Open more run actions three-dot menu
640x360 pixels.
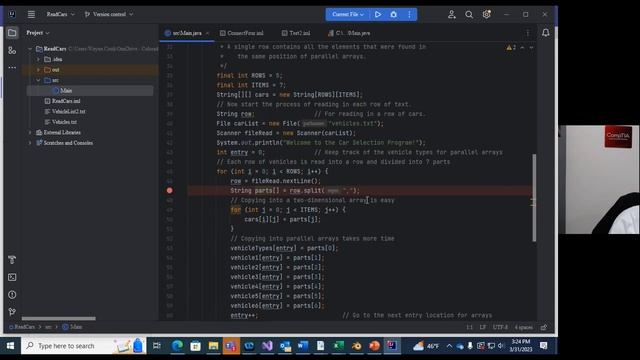click(x=409, y=14)
